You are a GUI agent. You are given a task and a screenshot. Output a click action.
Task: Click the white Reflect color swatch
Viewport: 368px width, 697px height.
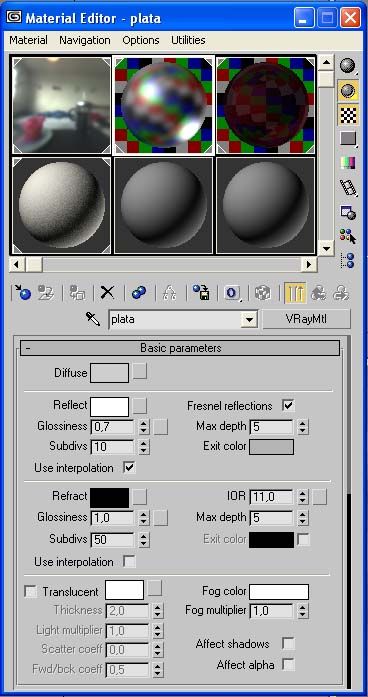tap(109, 407)
